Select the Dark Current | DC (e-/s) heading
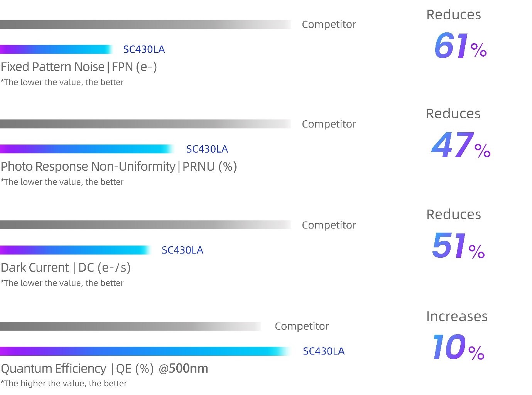 66,267
